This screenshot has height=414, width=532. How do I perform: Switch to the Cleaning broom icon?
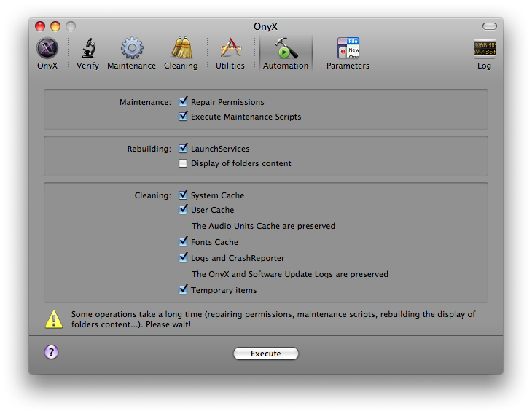point(181,49)
